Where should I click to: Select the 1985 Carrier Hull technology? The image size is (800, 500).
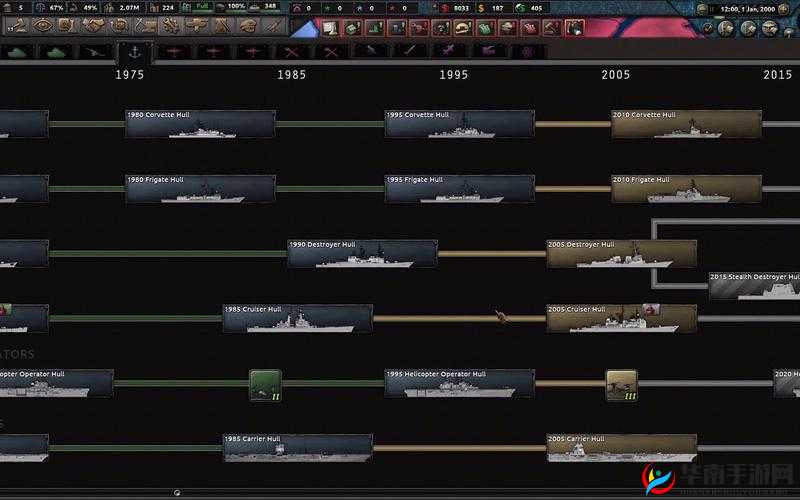click(297, 447)
